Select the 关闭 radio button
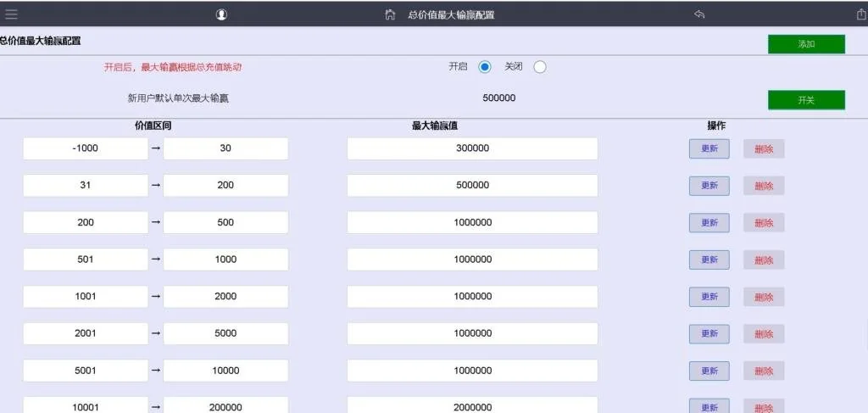Image resolution: width=868 pixels, height=413 pixels. tap(540, 67)
